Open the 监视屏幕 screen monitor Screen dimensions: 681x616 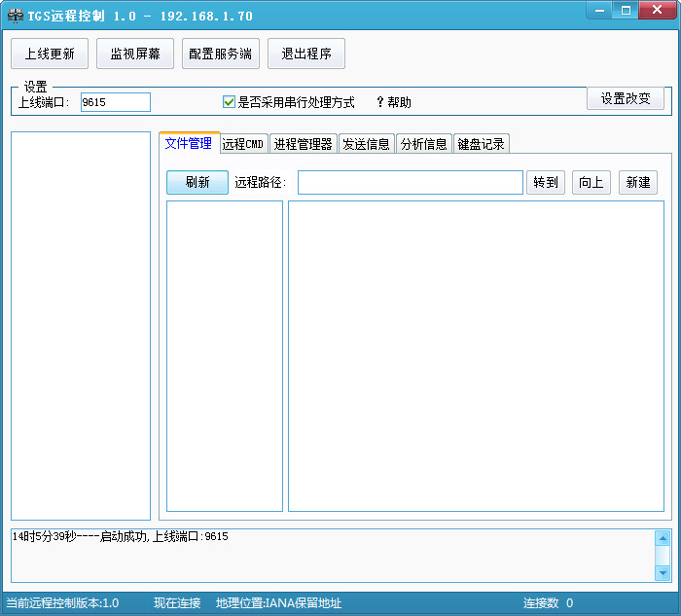pos(135,54)
